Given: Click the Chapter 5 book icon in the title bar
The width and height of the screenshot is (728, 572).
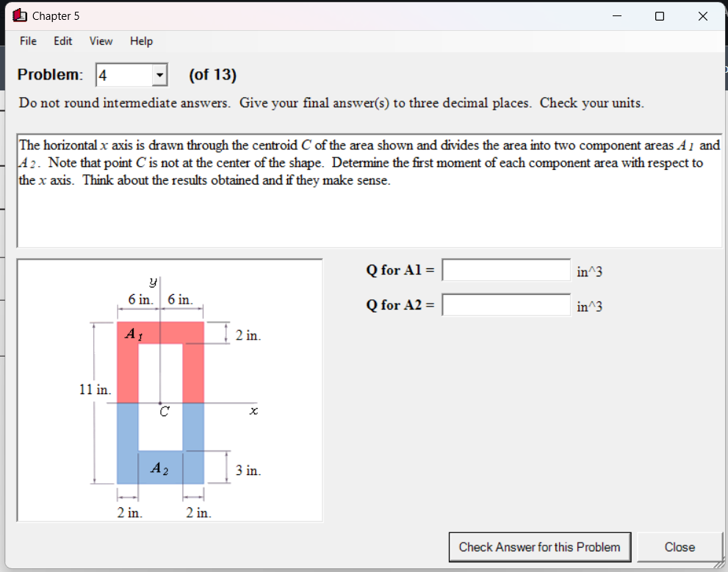Looking at the screenshot, I should [x=20, y=15].
